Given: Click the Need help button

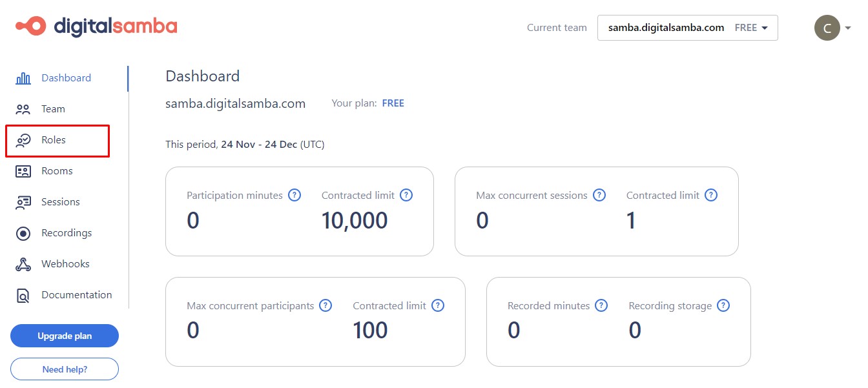Looking at the screenshot, I should 65,369.
